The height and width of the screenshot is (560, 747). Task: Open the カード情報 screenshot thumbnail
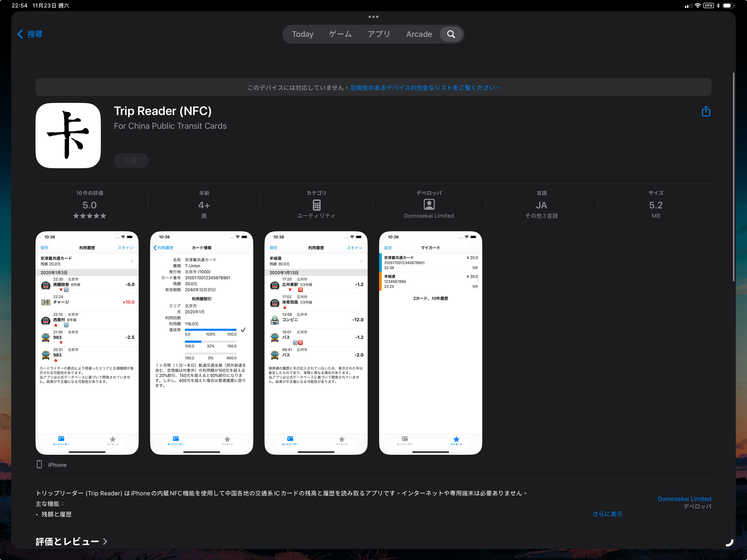201,343
